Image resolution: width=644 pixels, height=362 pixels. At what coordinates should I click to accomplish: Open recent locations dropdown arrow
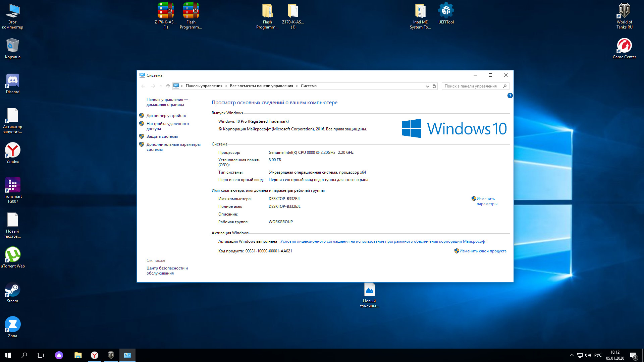click(x=161, y=86)
